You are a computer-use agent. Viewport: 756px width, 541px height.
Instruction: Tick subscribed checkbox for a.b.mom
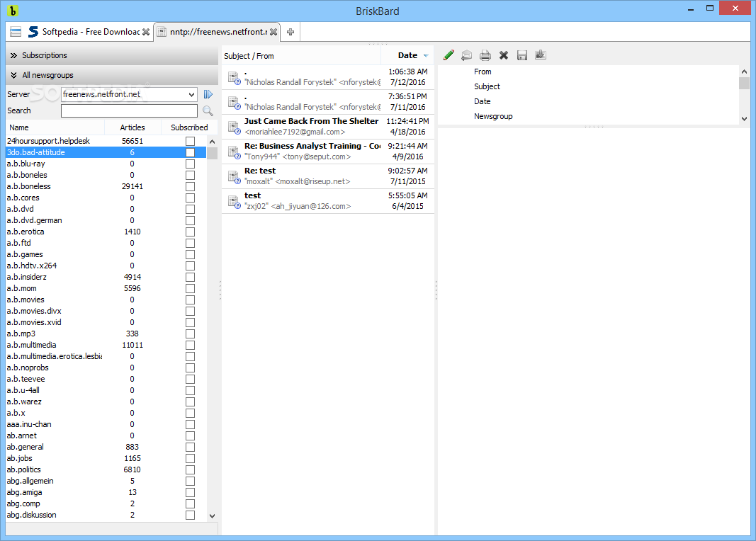(x=191, y=289)
